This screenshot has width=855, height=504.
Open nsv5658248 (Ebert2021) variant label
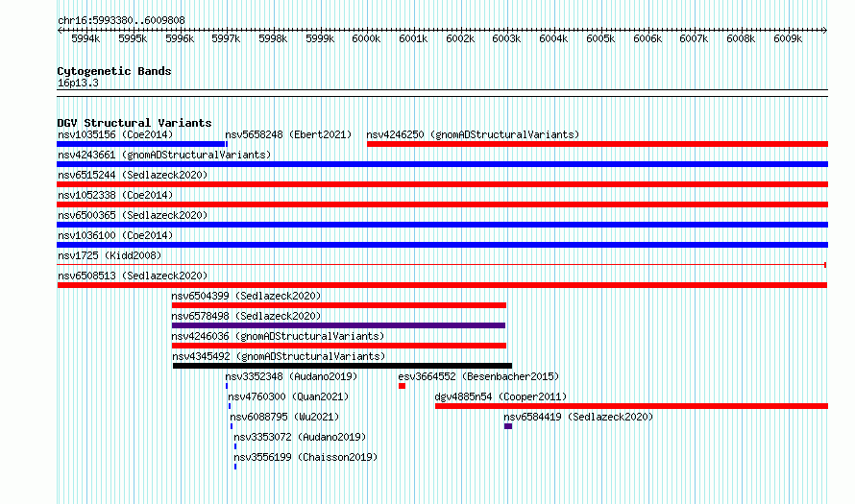click(288, 134)
